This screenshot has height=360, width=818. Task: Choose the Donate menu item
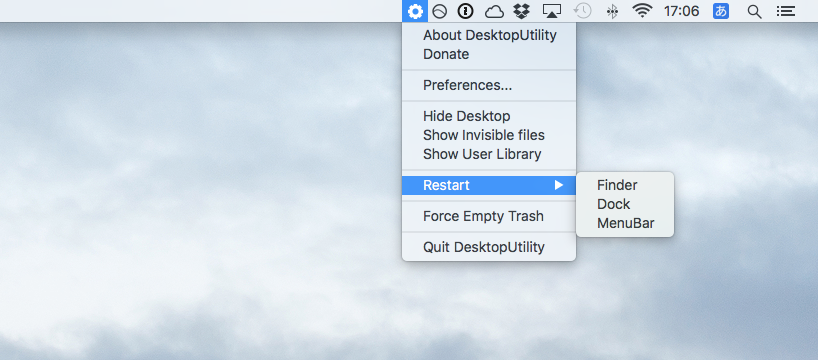(489, 54)
